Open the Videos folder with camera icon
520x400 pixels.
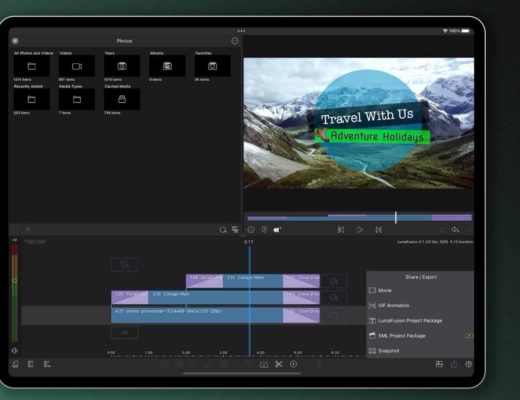click(x=77, y=66)
